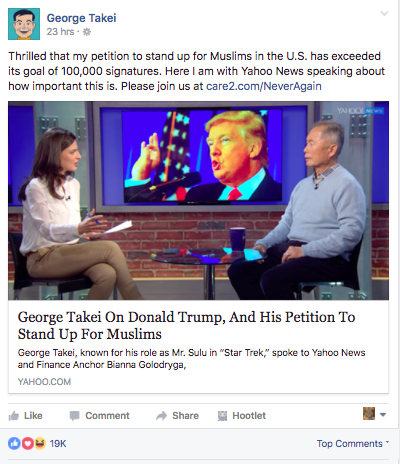Click the George Takei name link
This screenshot has width=400, height=464.
coord(81,18)
